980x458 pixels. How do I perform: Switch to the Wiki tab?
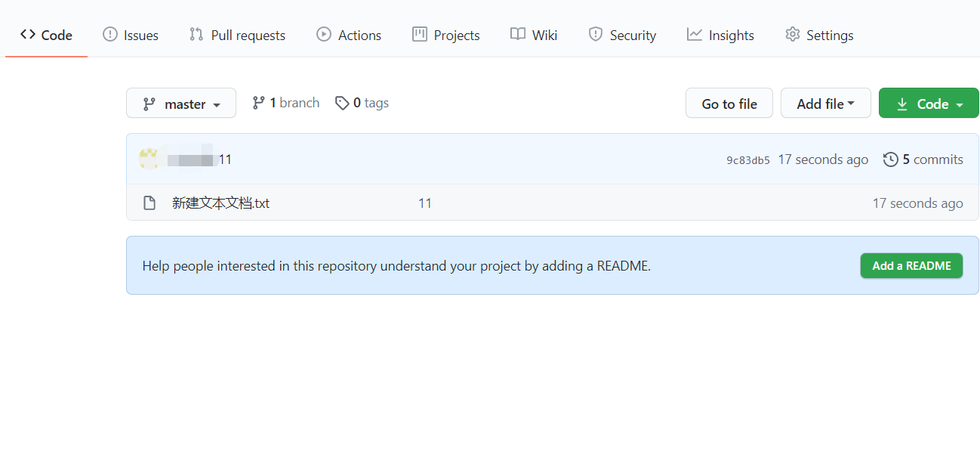point(534,35)
